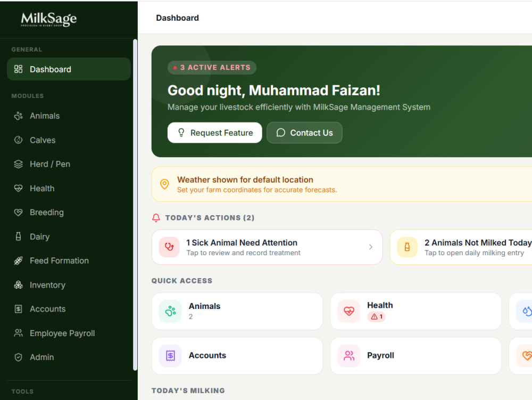Image resolution: width=532 pixels, height=400 pixels.
Task: Click the 3 Active Alerts badge
Action: (x=212, y=68)
